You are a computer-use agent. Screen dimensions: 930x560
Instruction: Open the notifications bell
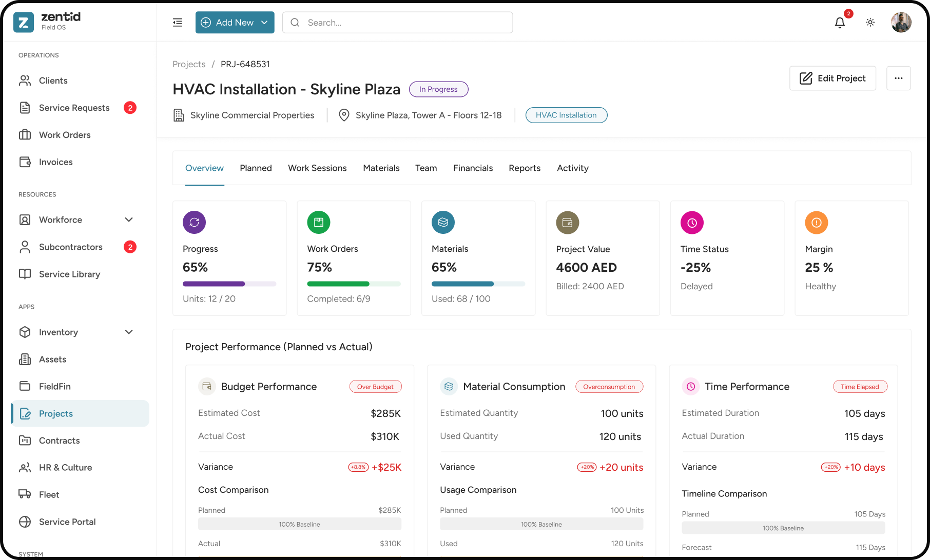pos(840,23)
